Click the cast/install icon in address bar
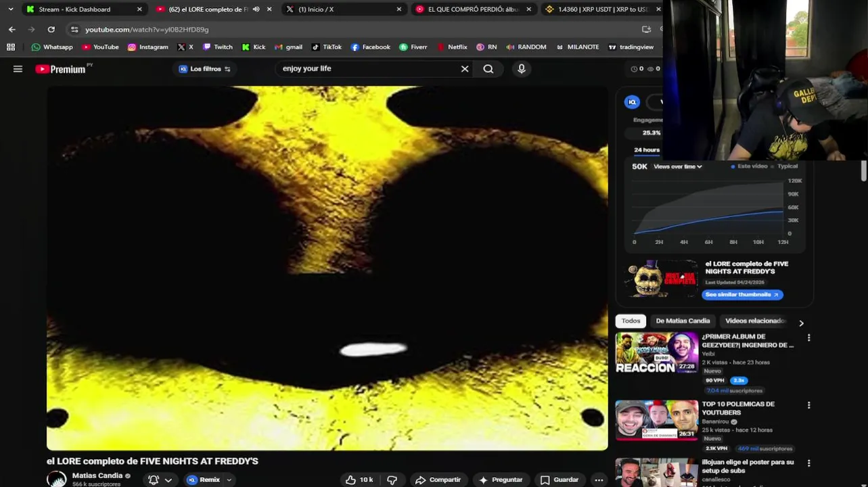Image resolution: width=868 pixels, height=487 pixels. pyautogui.click(x=646, y=29)
